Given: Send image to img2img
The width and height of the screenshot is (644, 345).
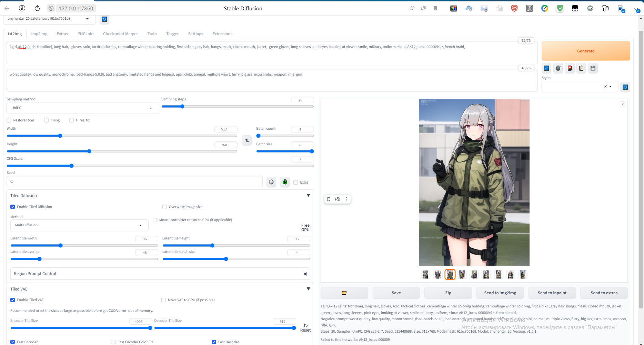Looking at the screenshot, I should [500, 293].
